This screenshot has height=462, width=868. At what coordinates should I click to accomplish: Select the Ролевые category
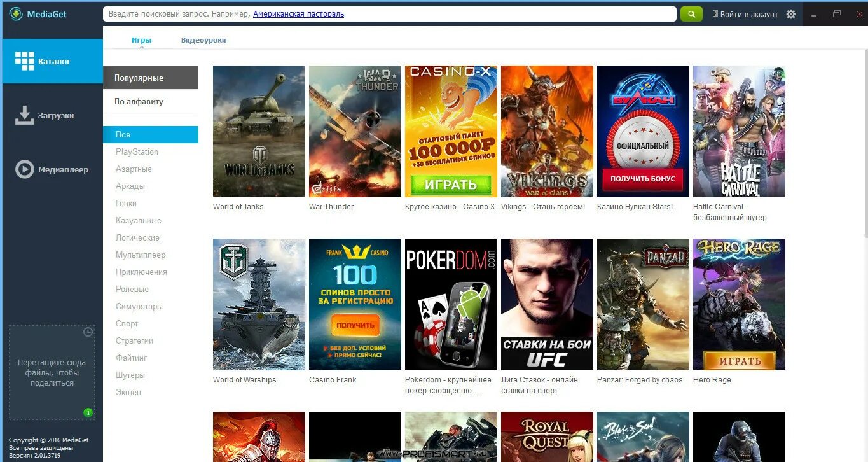click(132, 289)
